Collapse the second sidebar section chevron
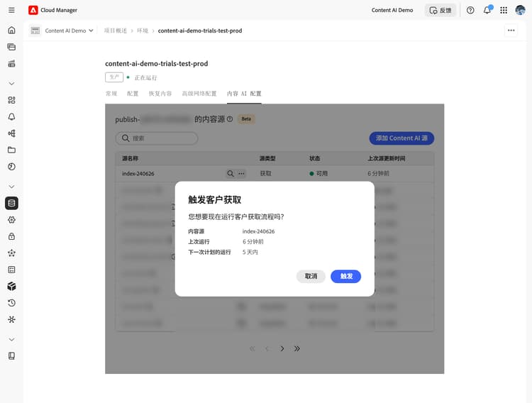Image resolution: width=532 pixels, height=403 pixels. [x=11, y=187]
